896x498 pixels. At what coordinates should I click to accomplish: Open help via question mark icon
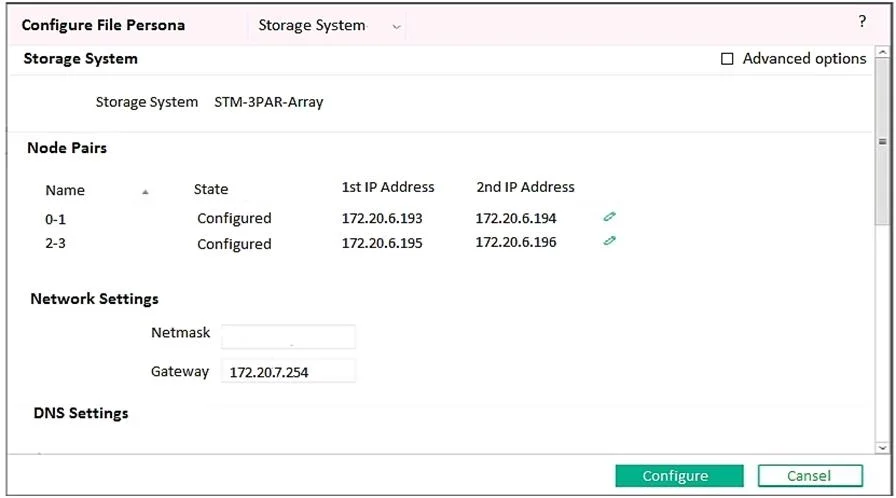[862, 22]
